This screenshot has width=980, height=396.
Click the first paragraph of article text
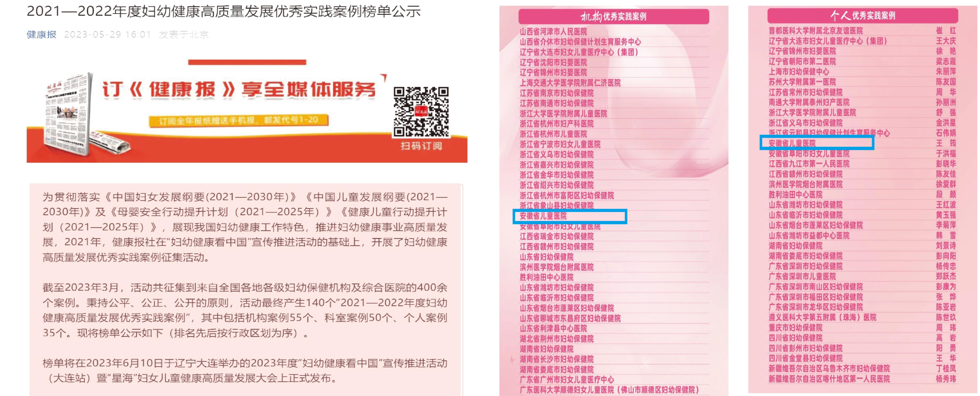point(245,227)
